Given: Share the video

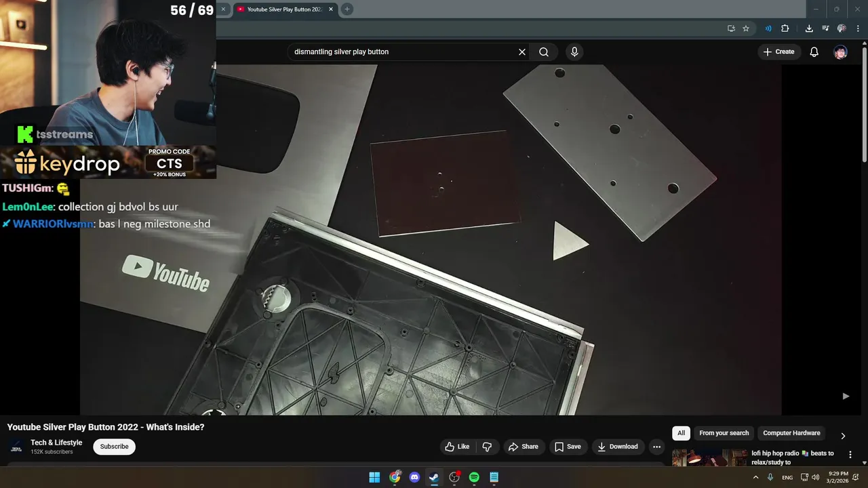Looking at the screenshot, I should point(523,447).
